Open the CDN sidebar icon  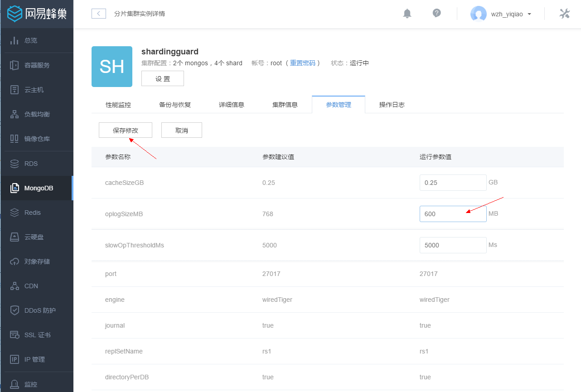(15, 286)
